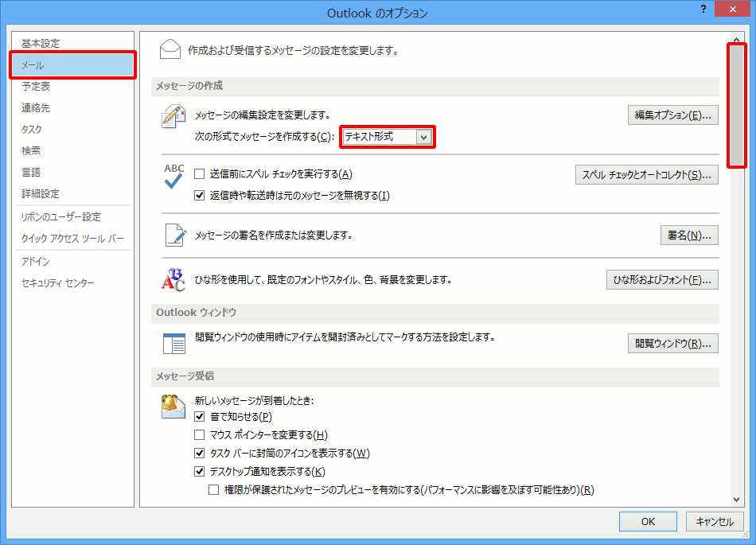Close the Outlook options dialog
This screenshot has height=545, width=756.
(x=732, y=10)
